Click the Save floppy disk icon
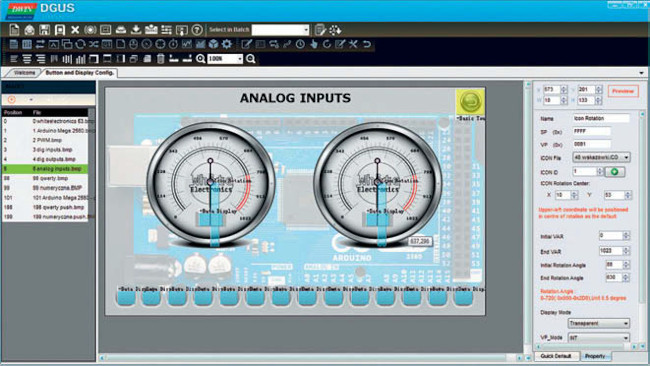Image resolution: width=650 pixels, height=366 pixels. pyautogui.click(x=44, y=30)
